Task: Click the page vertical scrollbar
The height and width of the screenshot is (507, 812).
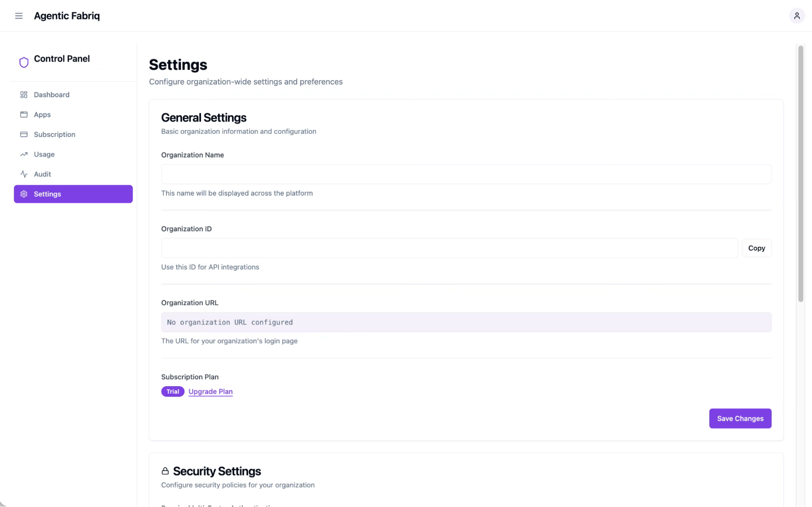Action: (801, 174)
